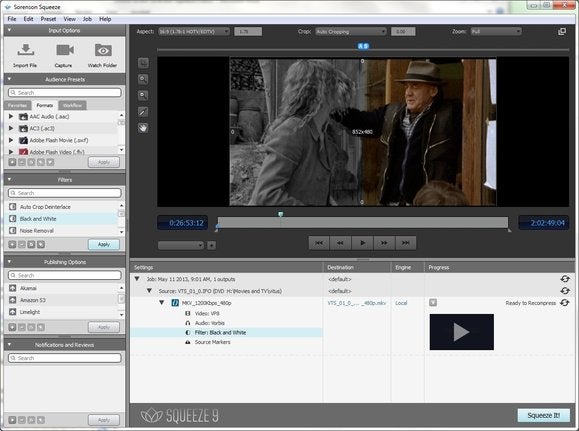This screenshot has height=431, width=579.
Task: Play the video preview
Action: point(362,243)
